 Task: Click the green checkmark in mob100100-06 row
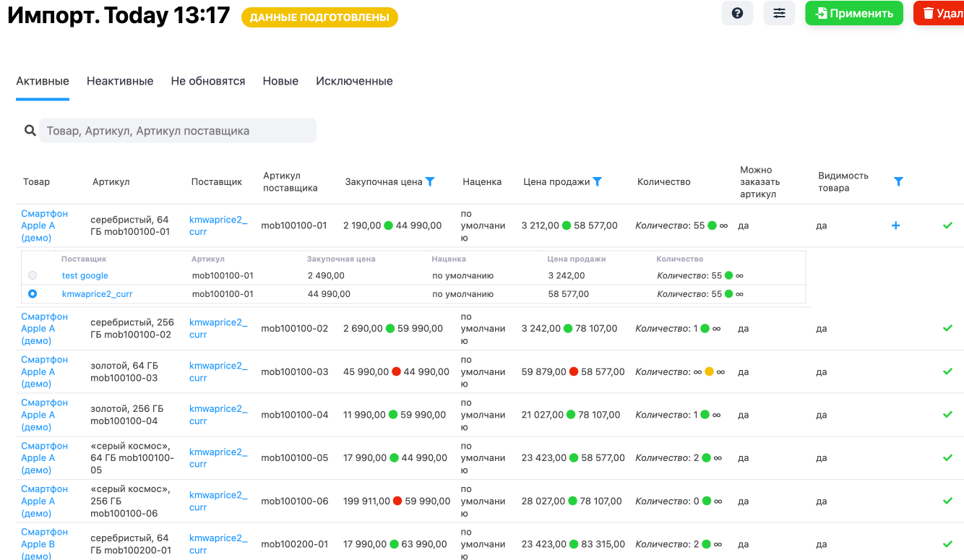(948, 501)
